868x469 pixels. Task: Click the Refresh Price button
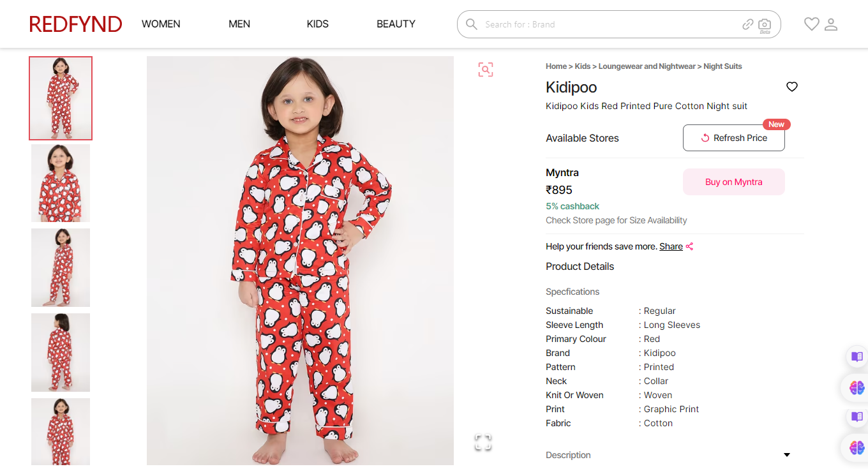tap(733, 138)
